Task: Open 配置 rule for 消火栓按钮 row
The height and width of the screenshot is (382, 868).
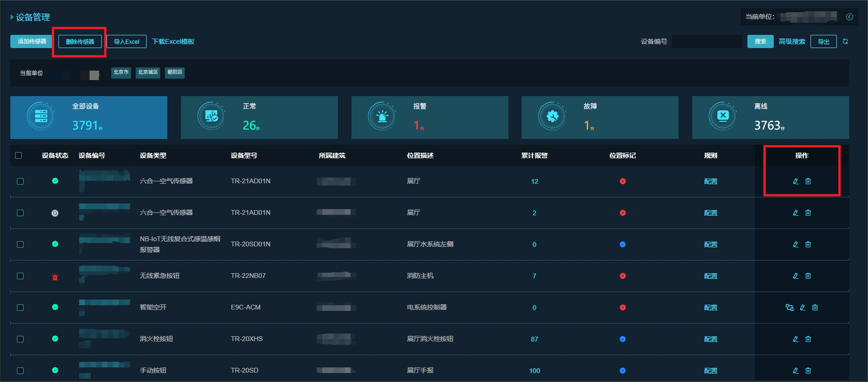Action: 711,339
